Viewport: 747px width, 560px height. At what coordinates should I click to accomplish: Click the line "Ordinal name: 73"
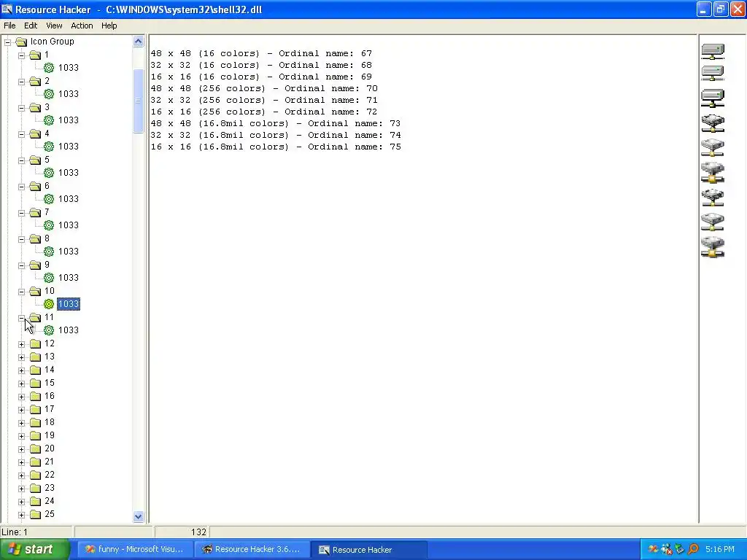(276, 123)
